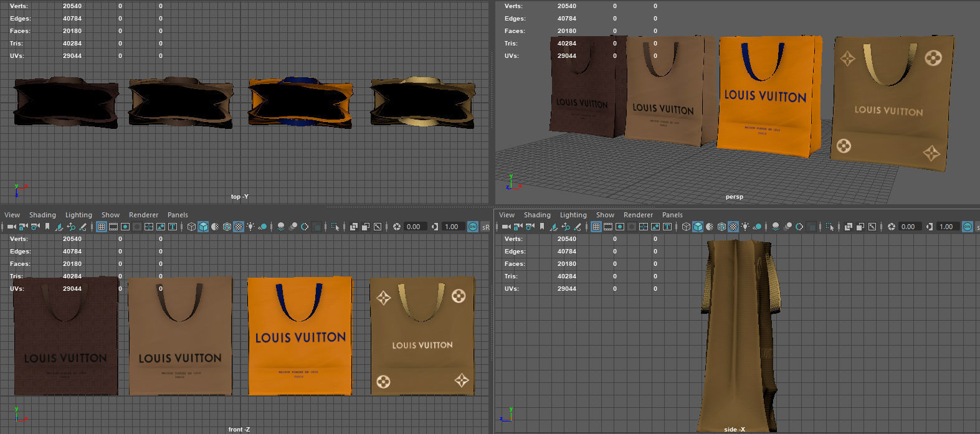The width and height of the screenshot is (980, 434).
Task: Click Exposure reset icon in front panel
Action: click(396, 227)
